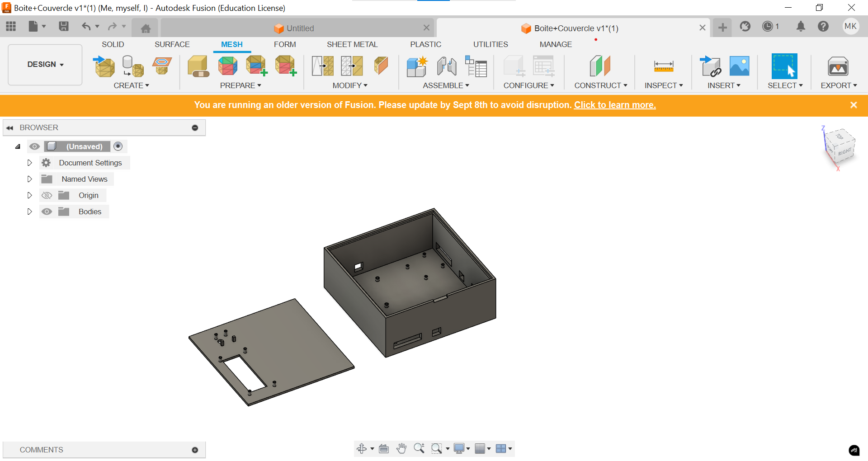Switch to the FORM tab

tap(285, 44)
